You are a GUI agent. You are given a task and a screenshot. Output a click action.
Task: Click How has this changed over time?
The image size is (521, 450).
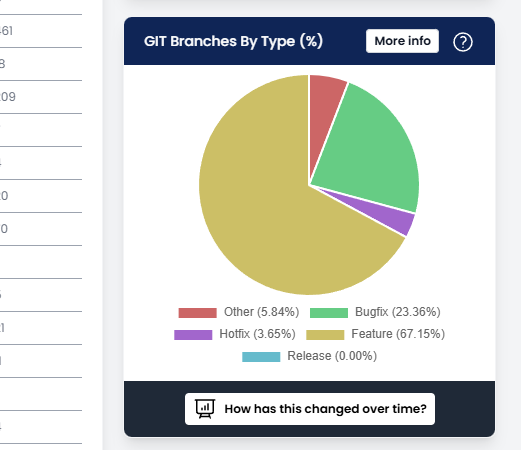(x=310, y=409)
